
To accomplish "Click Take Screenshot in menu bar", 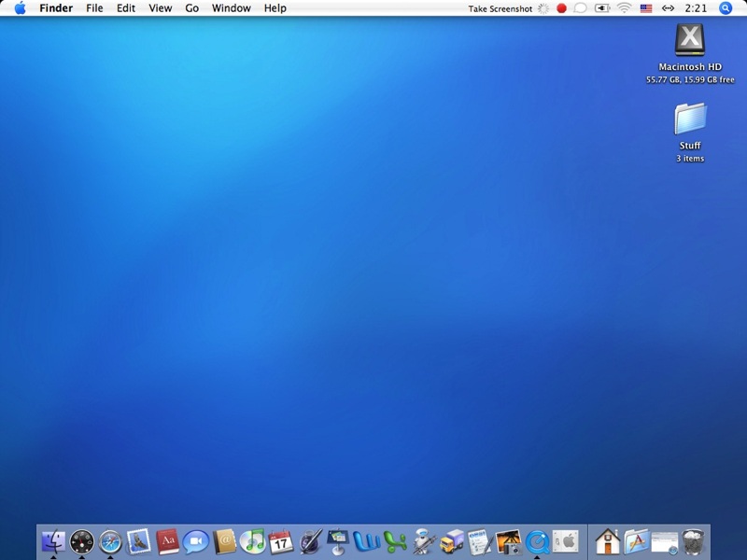I will 500,8.
